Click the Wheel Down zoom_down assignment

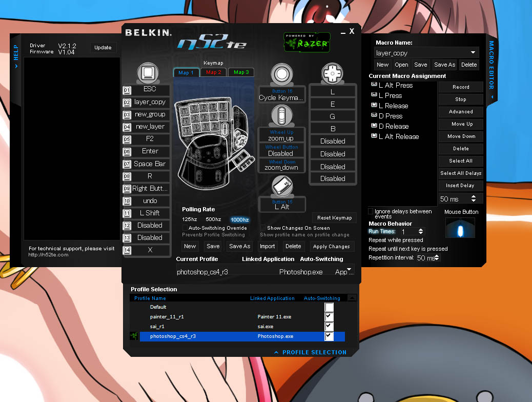tap(281, 165)
